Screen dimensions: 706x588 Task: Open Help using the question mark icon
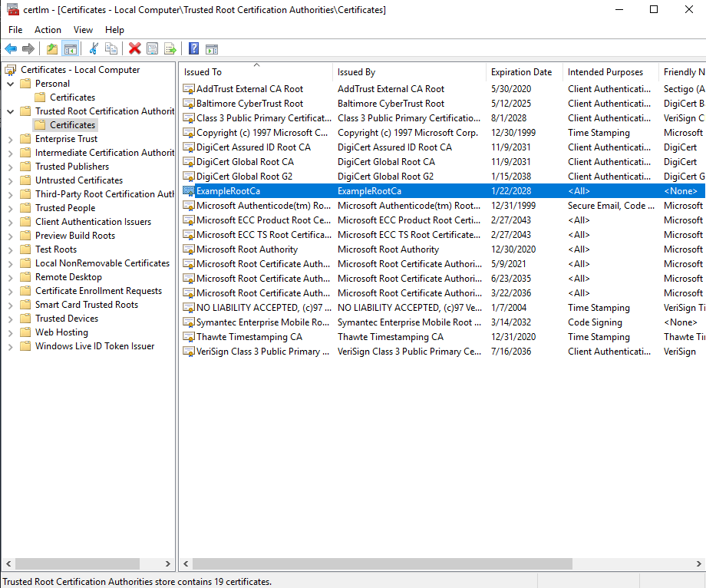coord(194,48)
